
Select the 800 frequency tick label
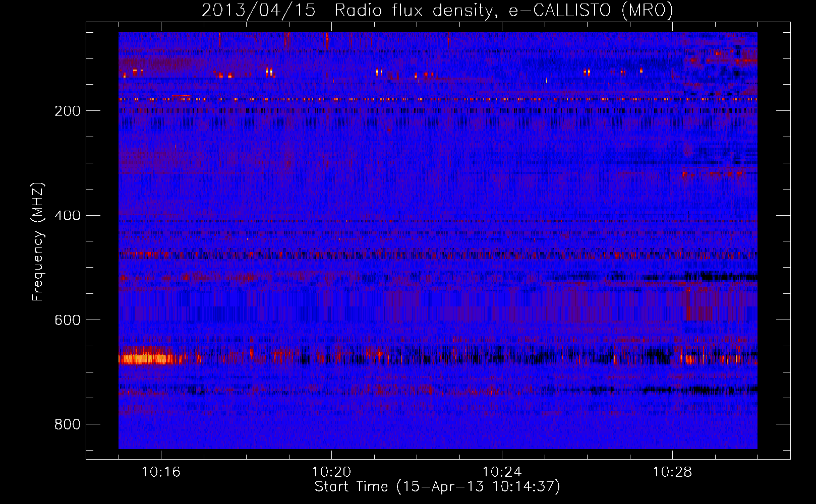pyautogui.click(x=68, y=424)
